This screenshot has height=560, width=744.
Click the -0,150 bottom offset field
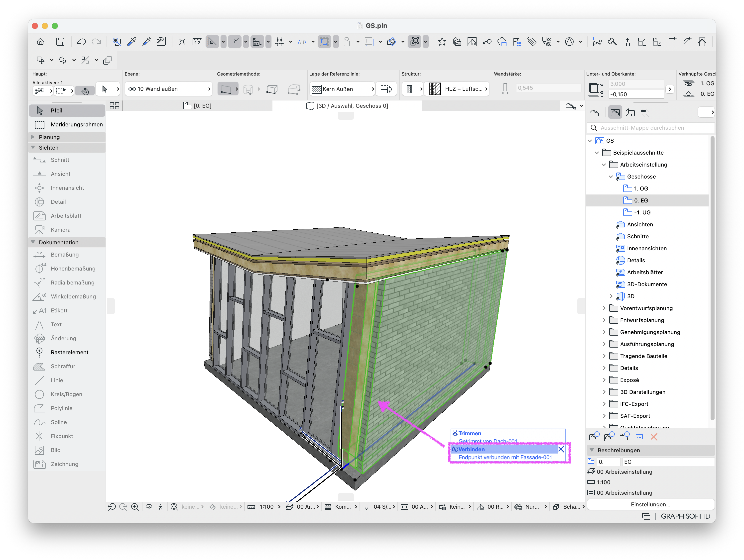pyautogui.click(x=636, y=94)
